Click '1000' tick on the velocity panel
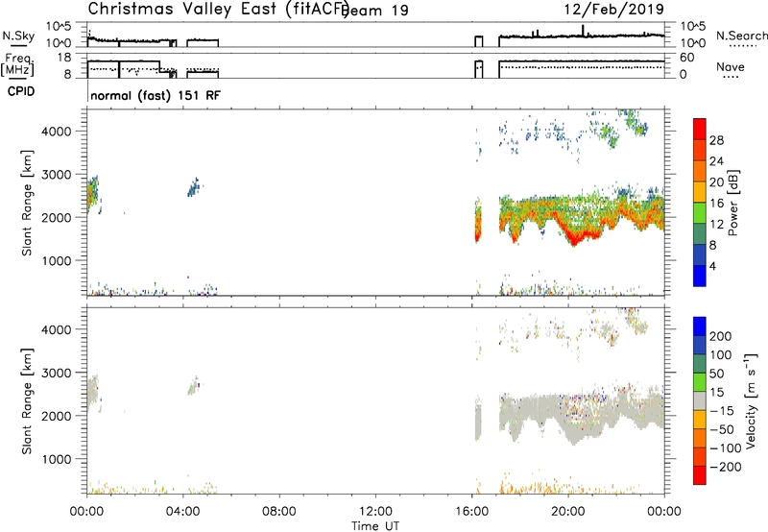Image resolution: width=768 pixels, height=532 pixels. click(x=57, y=459)
